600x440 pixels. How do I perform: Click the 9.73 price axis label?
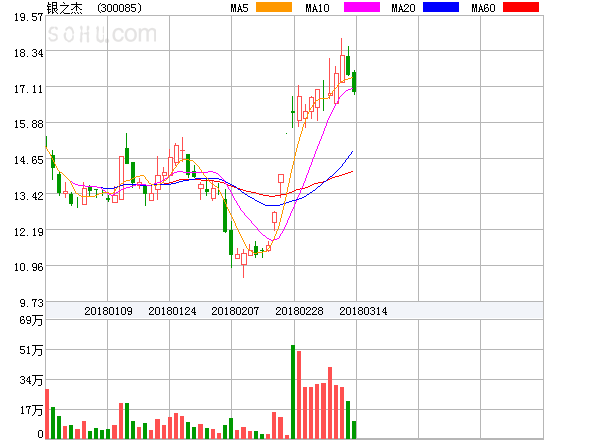pyautogui.click(x=31, y=303)
